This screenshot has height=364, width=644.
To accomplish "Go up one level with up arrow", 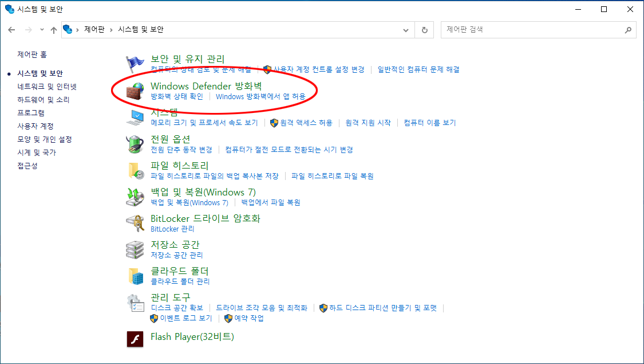I will [x=53, y=30].
